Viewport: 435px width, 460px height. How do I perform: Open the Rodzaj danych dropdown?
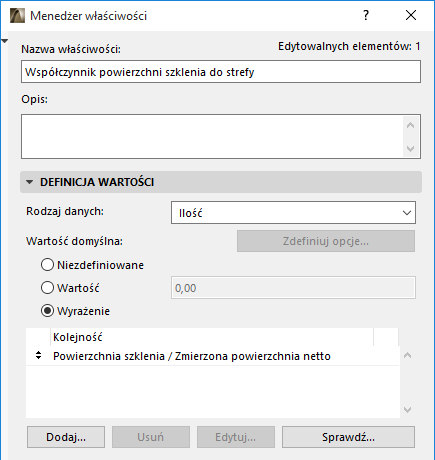293,212
